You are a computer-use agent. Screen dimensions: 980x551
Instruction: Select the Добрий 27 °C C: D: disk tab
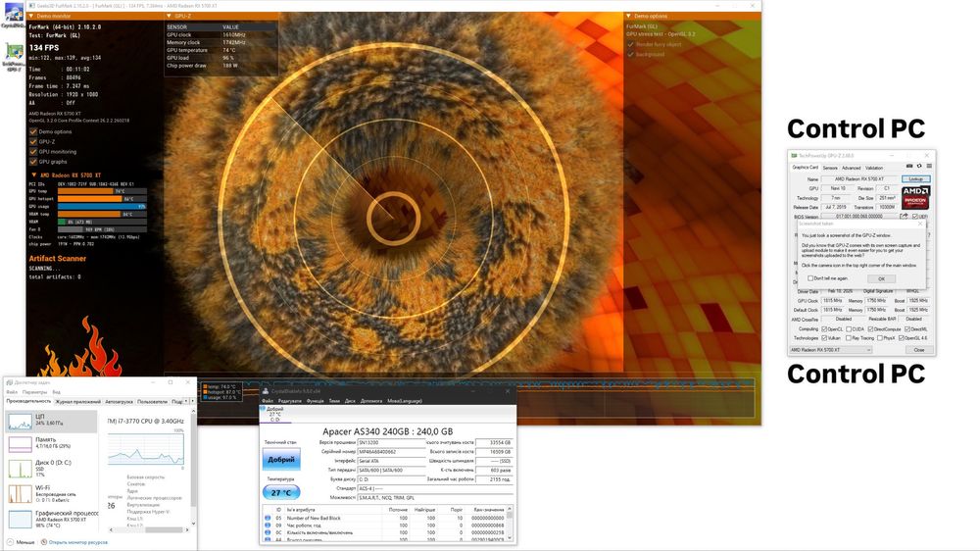(275, 414)
